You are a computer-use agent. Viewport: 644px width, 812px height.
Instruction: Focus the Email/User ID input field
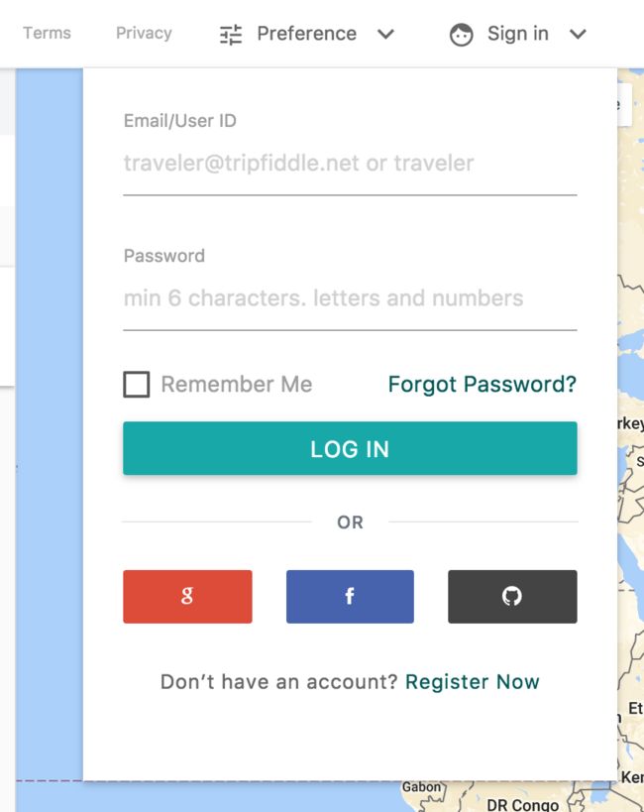(350, 164)
